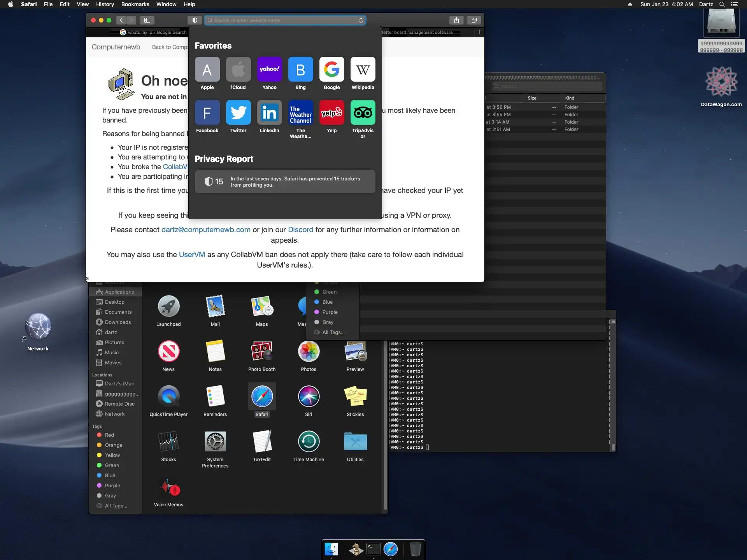Open the Yelp favorite icon
747x560 pixels.
pyautogui.click(x=331, y=113)
